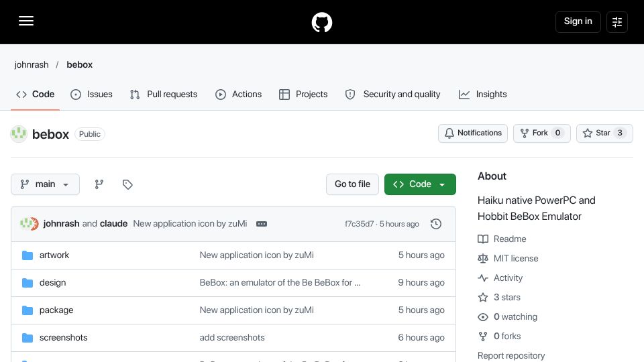The height and width of the screenshot is (362, 644).
Task: Open the Projects tab
Action: click(x=303, y=95)
